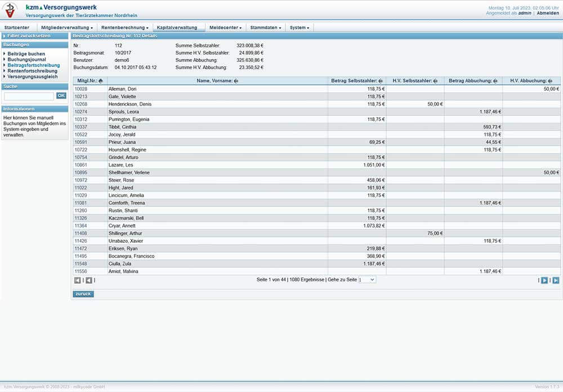Go to previous page arrow icon
The image size is (563, 392).
pyautogui.click(x=89, y=280)
